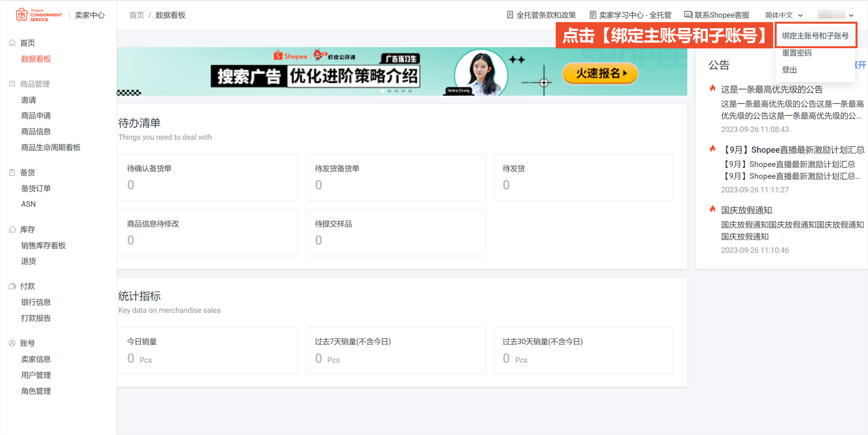This screenshot has width=868, height=435.
Task: Click the 库存 warehouse icon
Action: point(12,229)
